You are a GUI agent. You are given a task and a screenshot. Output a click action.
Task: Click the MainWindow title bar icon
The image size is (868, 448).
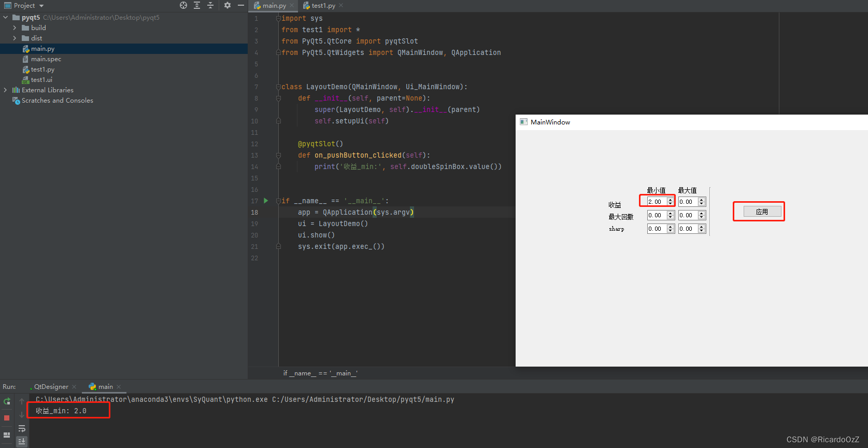click(x=523, y=122)
